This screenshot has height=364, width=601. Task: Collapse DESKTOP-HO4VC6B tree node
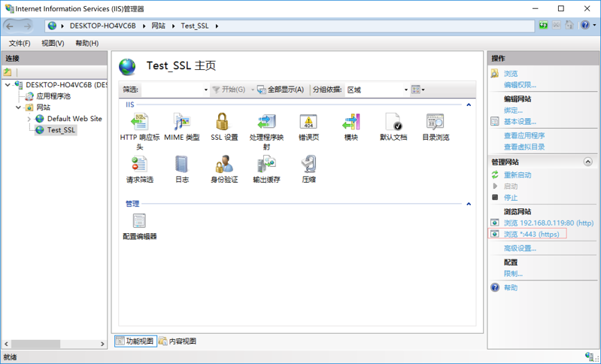pos(8,85)
